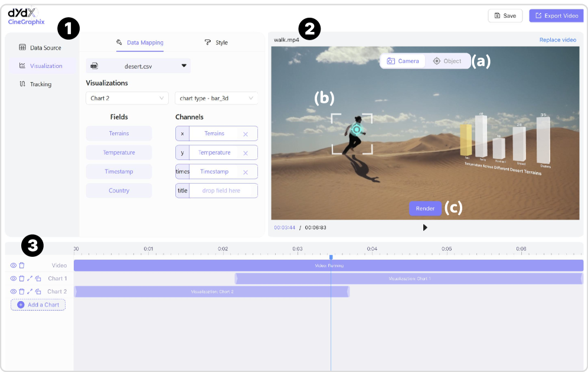Screen dimensions: 588x372
Task: Click the Replace video link
Action: tap(557, 40)
